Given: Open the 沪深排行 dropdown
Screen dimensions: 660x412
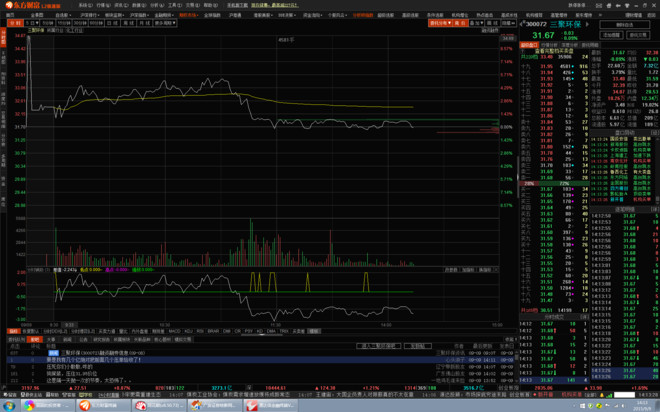Looking at the screenshot, I should [89, 15].
